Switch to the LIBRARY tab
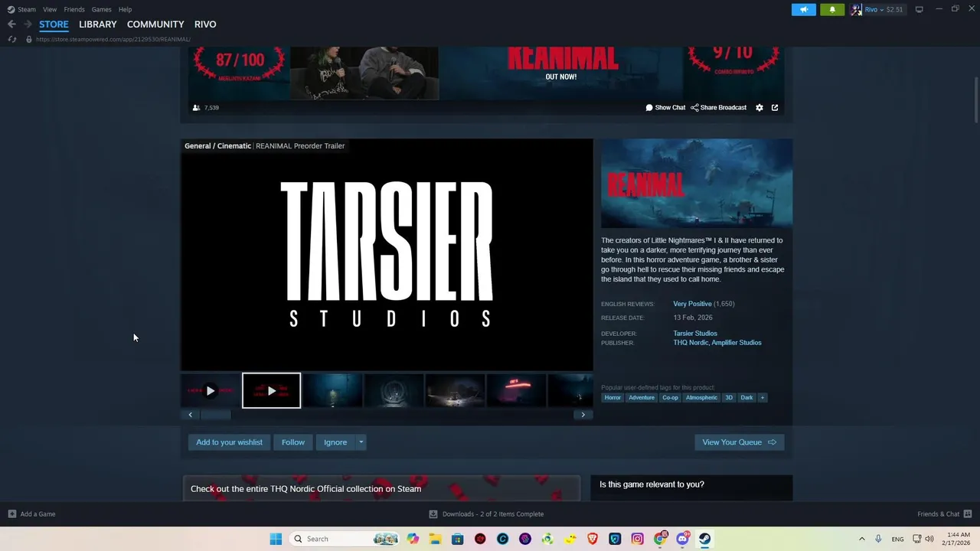The width and height of the screenshot is (980, 551). click(x=98, y=24)
